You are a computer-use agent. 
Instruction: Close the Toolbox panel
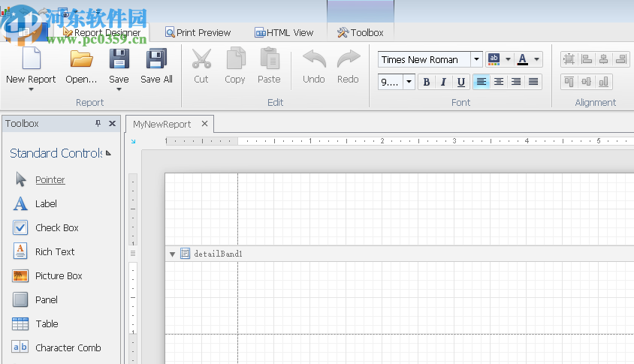113,123
